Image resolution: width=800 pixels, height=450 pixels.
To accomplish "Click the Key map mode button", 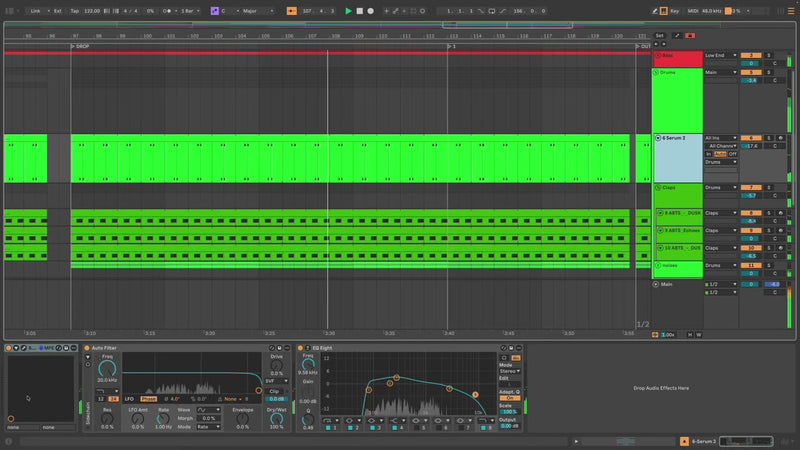I will [x=674, y=11].
